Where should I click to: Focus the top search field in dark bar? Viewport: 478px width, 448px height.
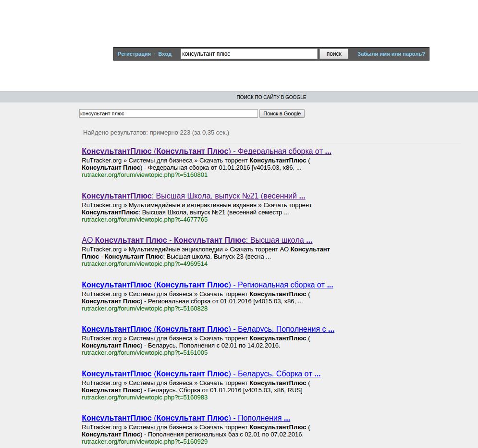tap(249, 54)
